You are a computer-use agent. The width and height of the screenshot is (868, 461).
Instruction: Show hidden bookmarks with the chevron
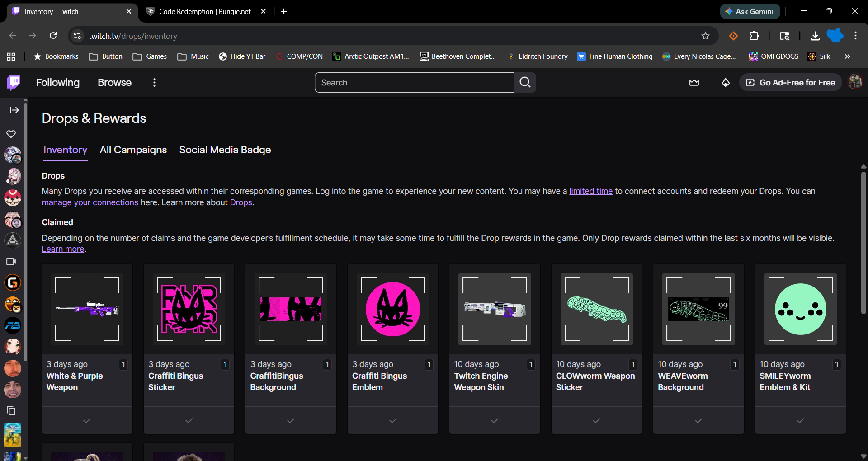point(848,56)
